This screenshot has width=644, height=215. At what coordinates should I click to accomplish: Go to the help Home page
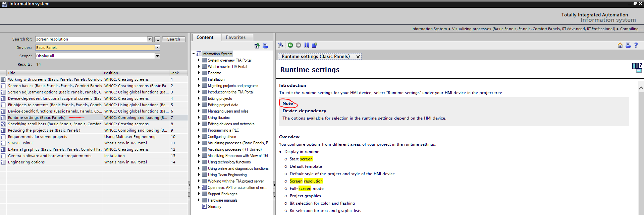click(x=620, y=45)
